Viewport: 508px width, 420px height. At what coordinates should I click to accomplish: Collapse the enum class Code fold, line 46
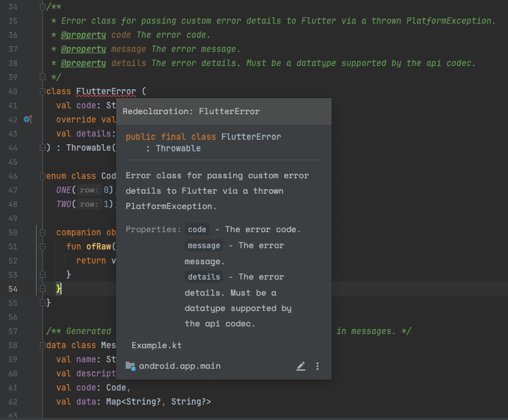tap(42, 176)
